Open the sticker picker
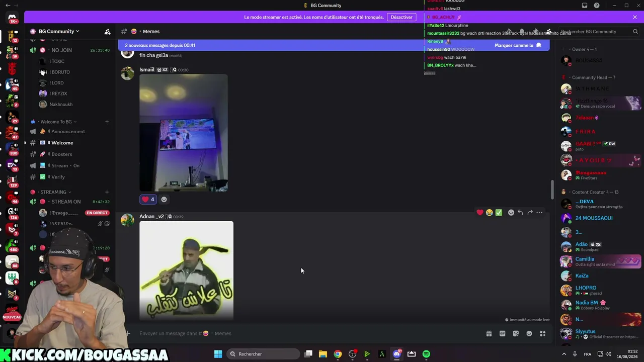The image size is (644, 362). (x=516, y=333)
